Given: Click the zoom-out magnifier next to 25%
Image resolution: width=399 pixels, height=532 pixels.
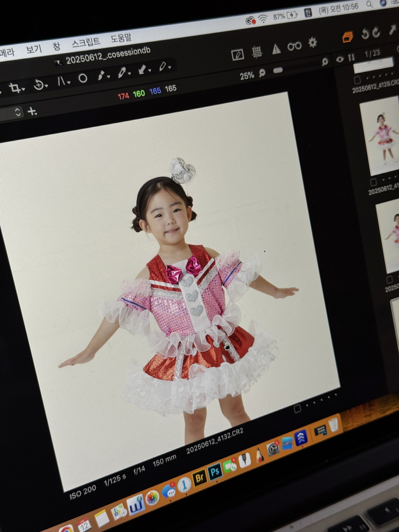Looking at the screenshot, I should click(x=262, y=73).
